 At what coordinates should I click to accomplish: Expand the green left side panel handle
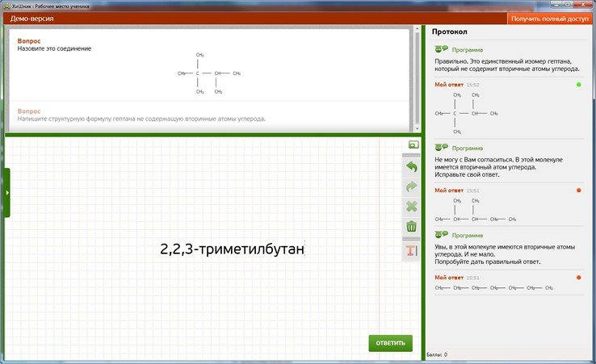click(x=6, y=193)
